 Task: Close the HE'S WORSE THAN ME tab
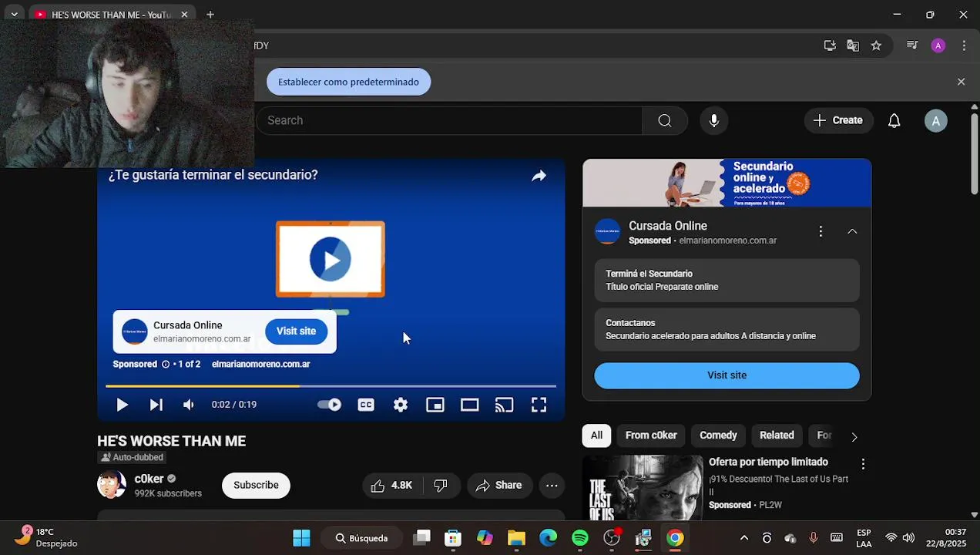(184, 15)
